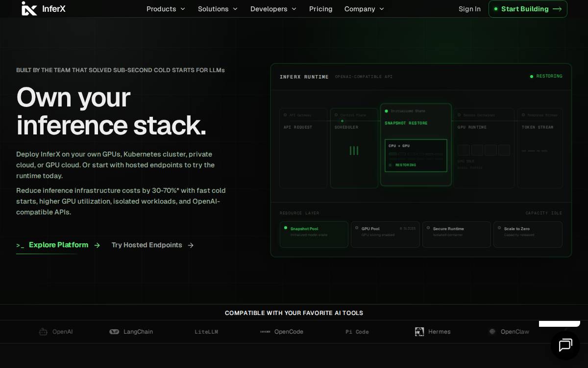Screen dimensions: 588x368
Task: Click the OpenClaw tool name
Action: coord(515,332)
